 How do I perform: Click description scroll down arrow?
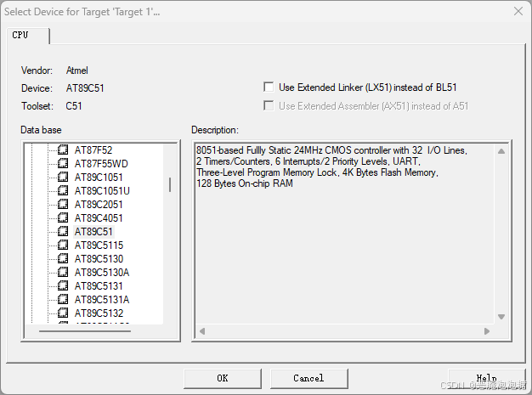pos(501,317)
